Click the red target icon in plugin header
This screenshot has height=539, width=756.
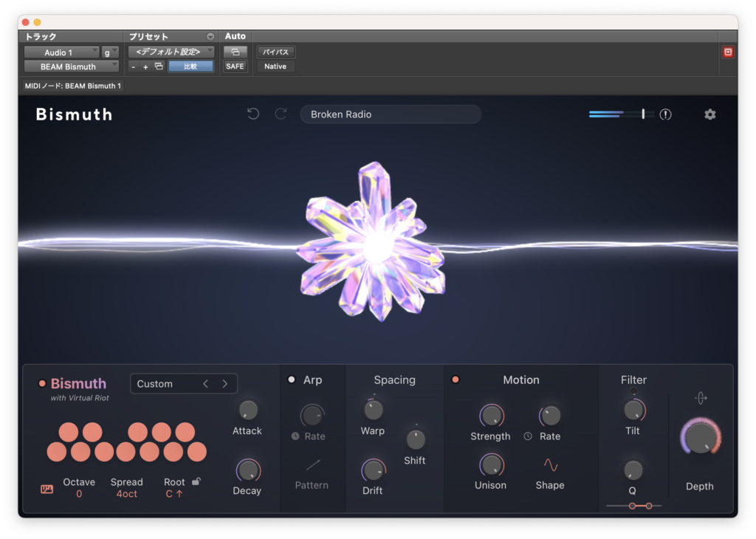click(728, 52)
